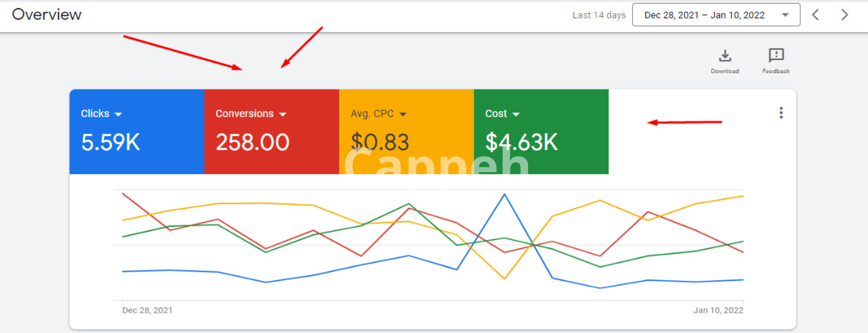
Task: Go to previous date range with left chevron
Action: (816, 15)
